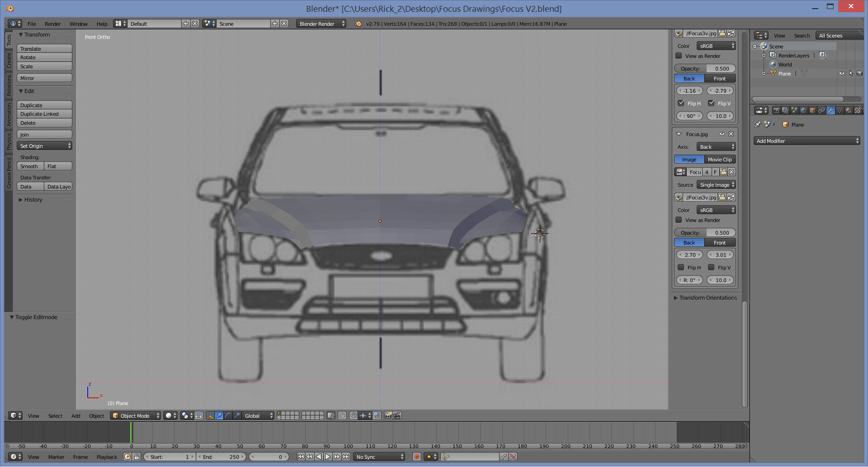Open the Window menu
The width and height of the screenshot is (868, 467).
coord(78,24)
